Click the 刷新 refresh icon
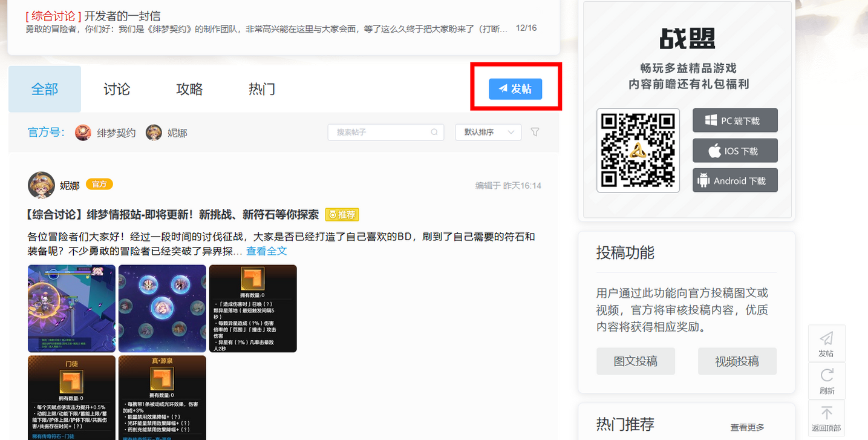This screenshot has width=868, height=440. click(x=827, y=375)
